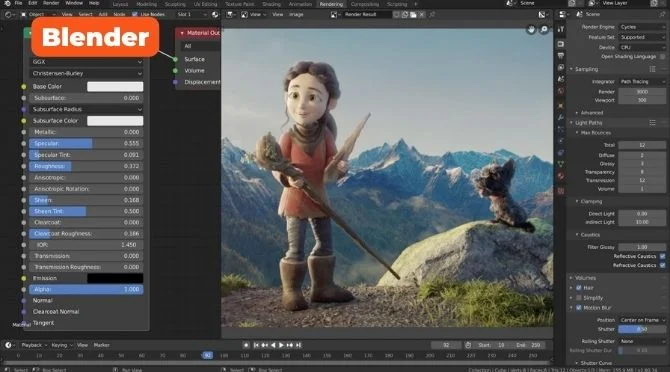Click the material sphere icon next to Slot 1
This screenshot has width=670, height=372.
click(x=215, y=14)
